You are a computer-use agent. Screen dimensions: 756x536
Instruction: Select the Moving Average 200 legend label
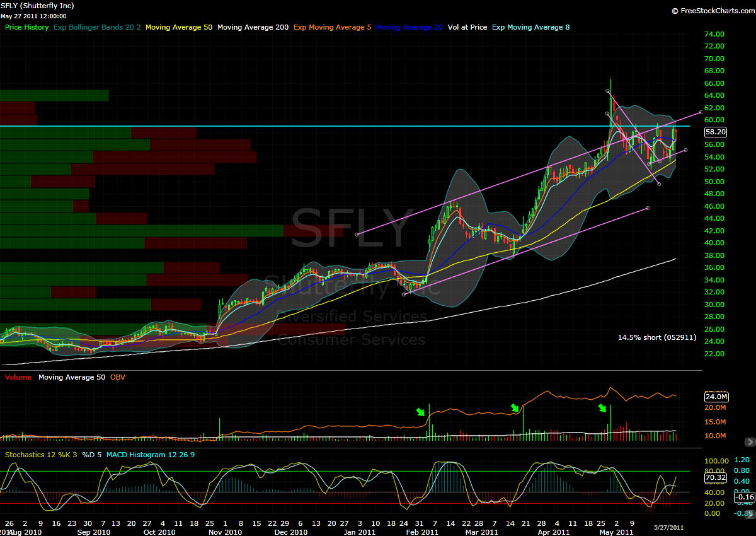point(253,28)
